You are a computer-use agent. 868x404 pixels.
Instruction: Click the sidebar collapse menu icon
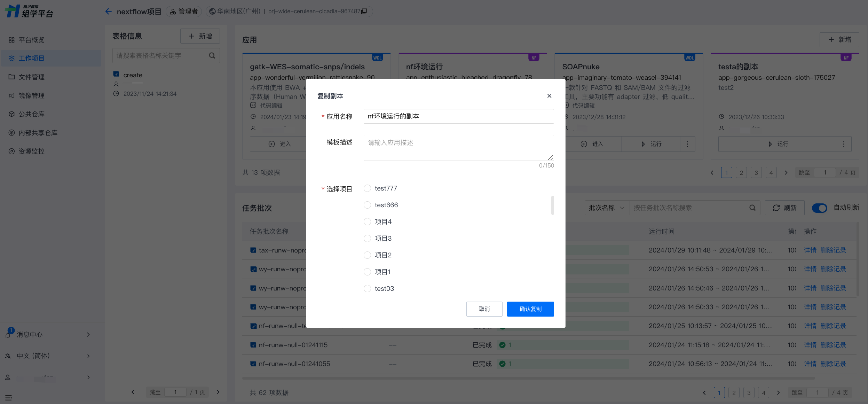coord(9,398)
